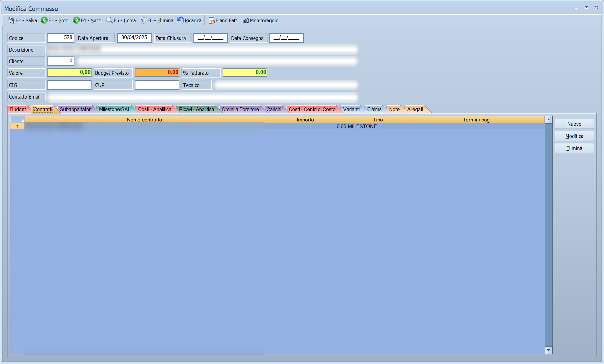604x364 pixels.
Task: Select the Contratti tab
Action: [x=43, y=109]
